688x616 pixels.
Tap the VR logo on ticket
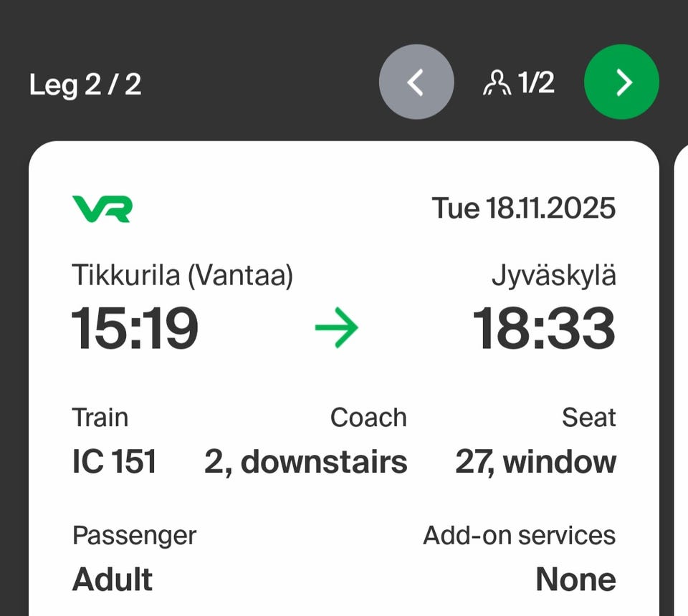point(102,208)
